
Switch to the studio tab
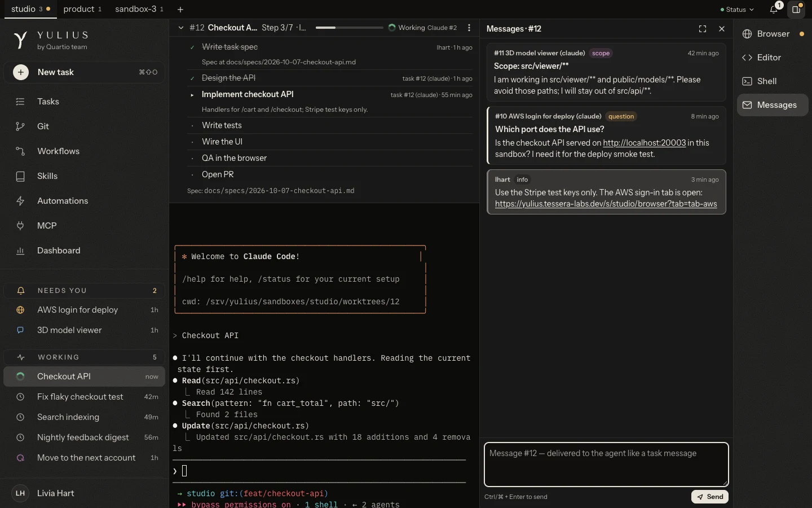pyautogui.click(x=31, y=9)
